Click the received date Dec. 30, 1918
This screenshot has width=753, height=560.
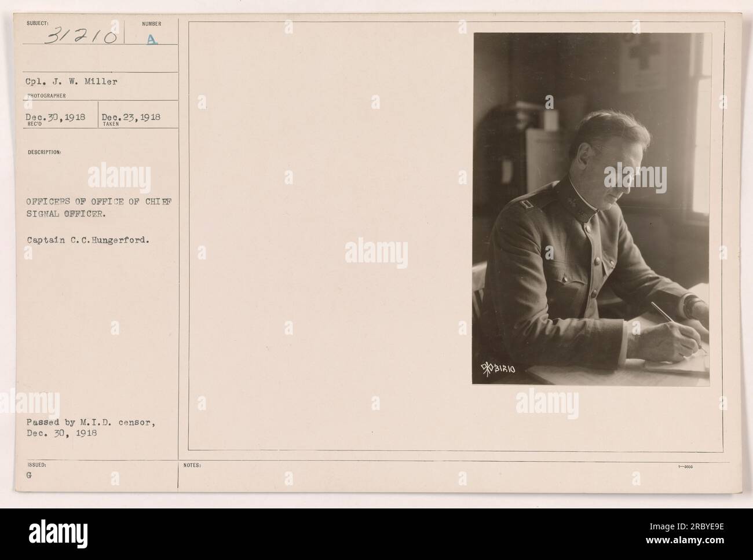(56, 116)
